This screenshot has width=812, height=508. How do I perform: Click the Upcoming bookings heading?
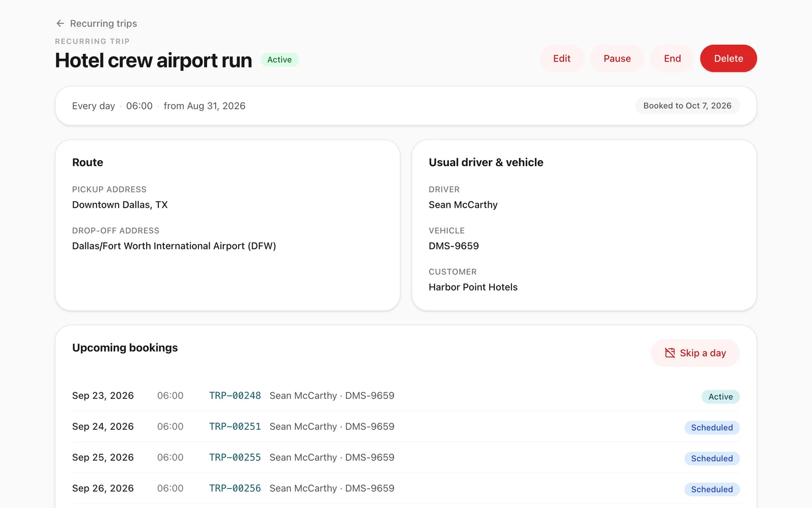(125, 348)
